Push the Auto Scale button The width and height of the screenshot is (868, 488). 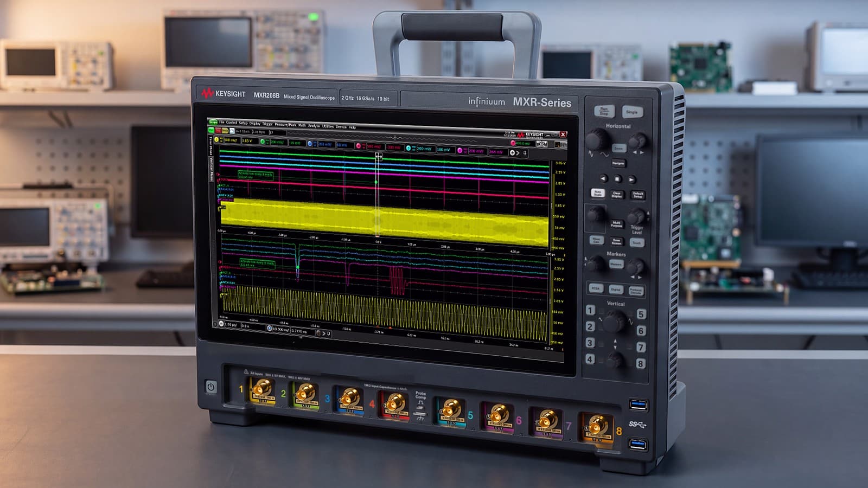point(598,192)
